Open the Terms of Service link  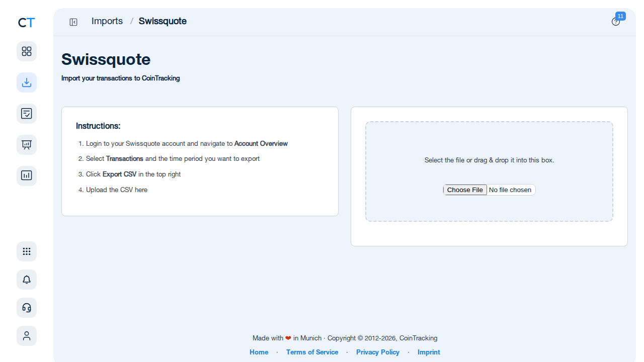click(312, 352)
